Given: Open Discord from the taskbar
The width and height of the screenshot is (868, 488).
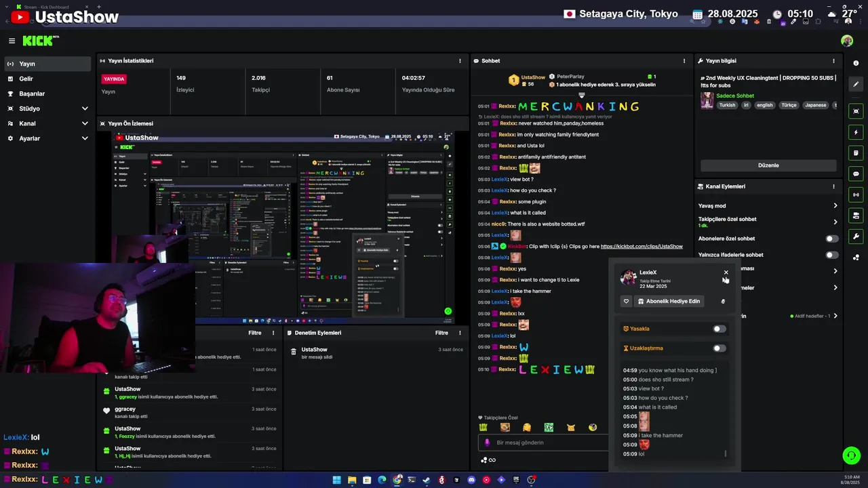Looking at the screenshot, I should pyautogui.click(x=471, y=480).
